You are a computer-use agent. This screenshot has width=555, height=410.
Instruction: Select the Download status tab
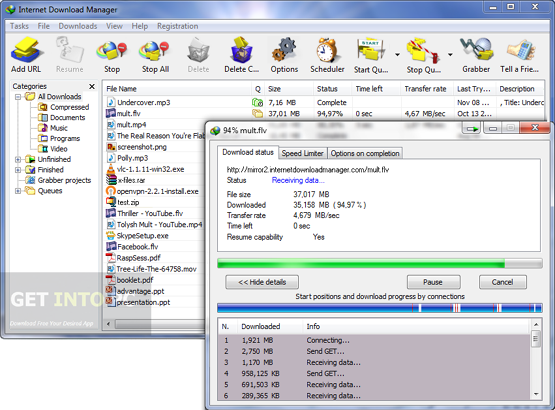click(248, 152)
